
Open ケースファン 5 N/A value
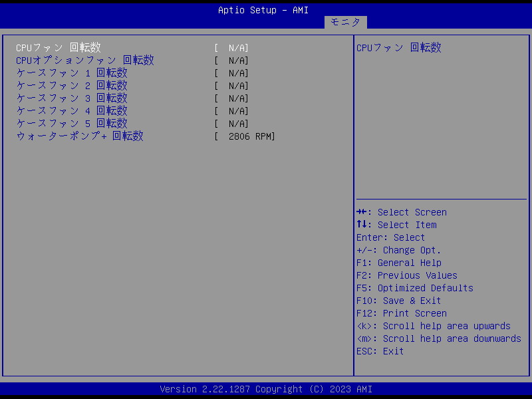[231, 124]
